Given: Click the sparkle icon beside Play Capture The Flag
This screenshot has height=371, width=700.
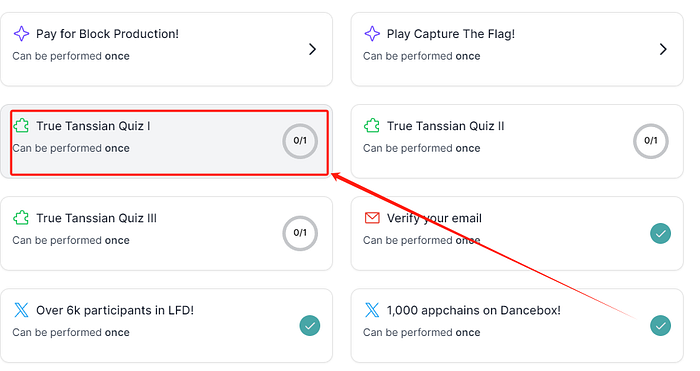Looking at the screenshot, I should (372, 33).
